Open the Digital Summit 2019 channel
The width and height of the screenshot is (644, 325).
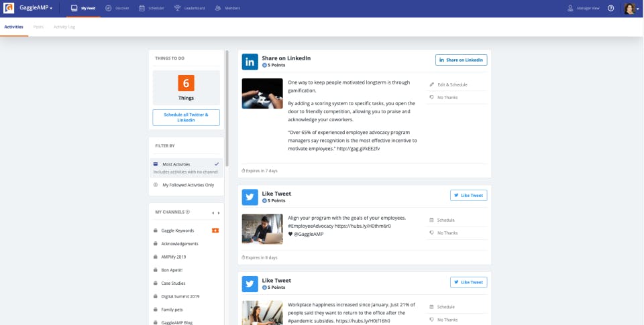(x=180, y=296)
